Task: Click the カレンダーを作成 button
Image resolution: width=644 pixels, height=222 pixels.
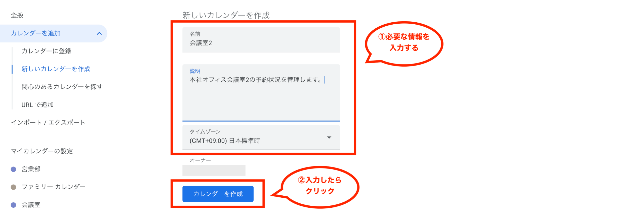Action: [x=218, y=194]
